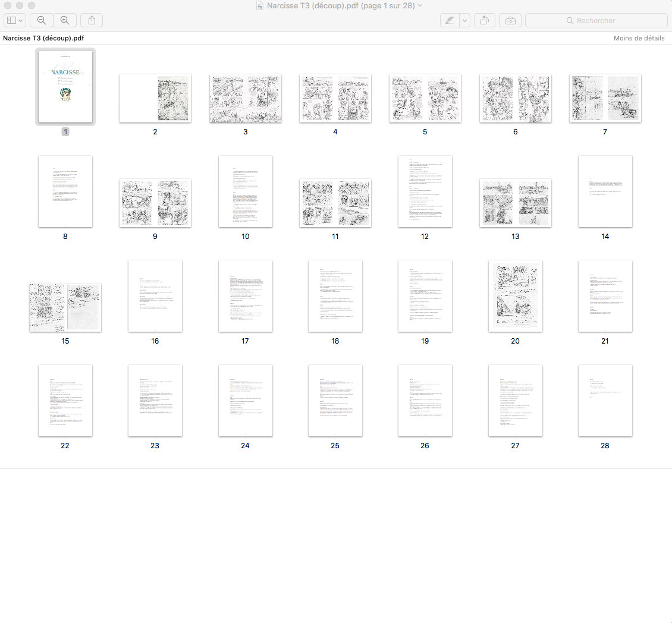Image resolution: width=672 pixels, height=623 pixels.
Task: Select page 28 thumbnail
Action: [605, 401]
